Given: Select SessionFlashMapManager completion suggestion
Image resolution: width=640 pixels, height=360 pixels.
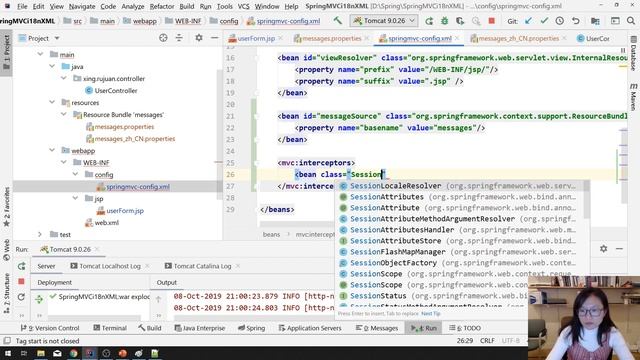Looking at the screenshot, I should click(x=462, y=252).
